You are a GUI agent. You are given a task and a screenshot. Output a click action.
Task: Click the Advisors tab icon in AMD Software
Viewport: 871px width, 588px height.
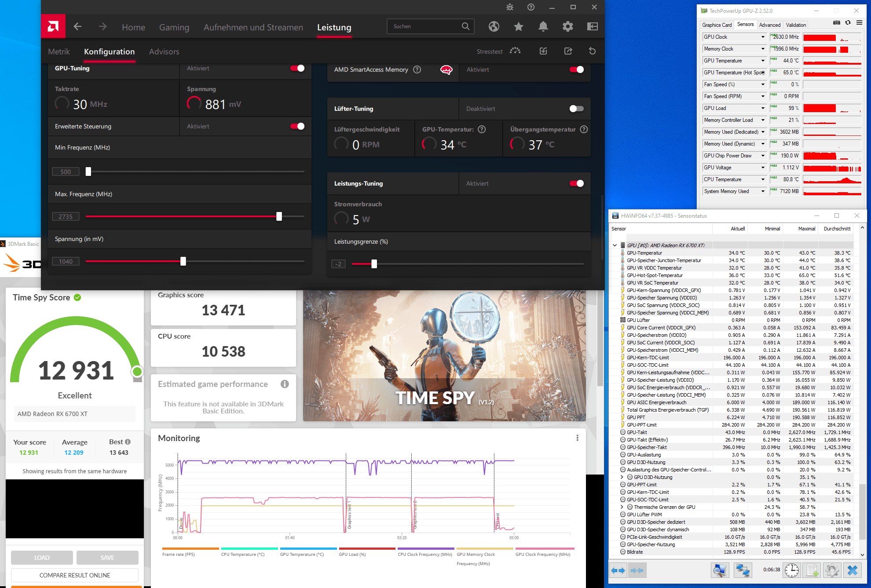click(x=164, y=51)
